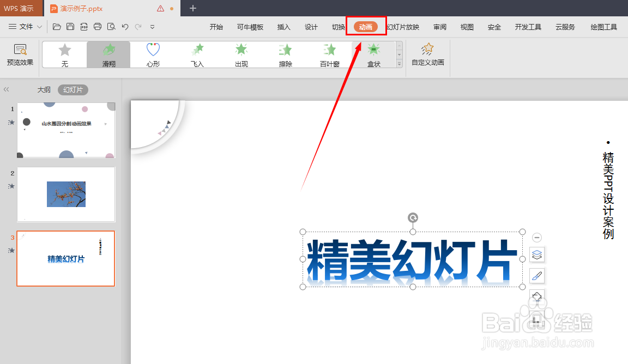Apply the 出现 appear animation
The image size is (628, 364).
pyautogui.click(x=241, y=55)
